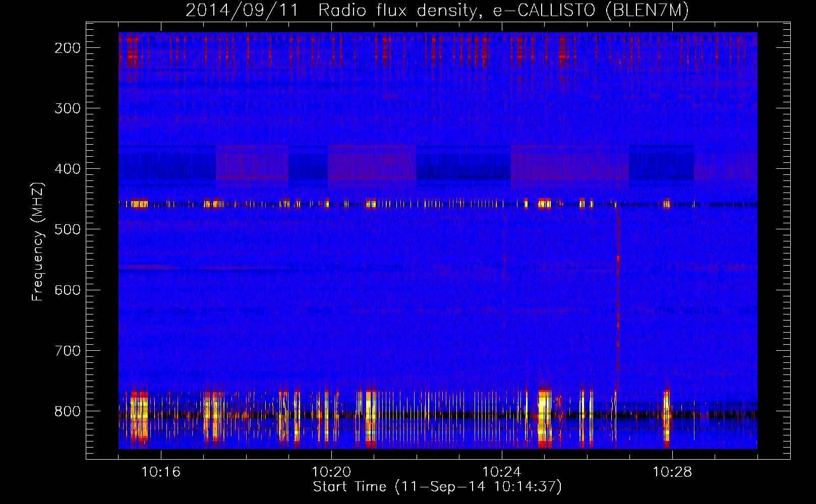Image resolution: width=816 pixels, height=504 pixels.
Task: Click the 600 frequency tick label
Action: coord(68,290)
